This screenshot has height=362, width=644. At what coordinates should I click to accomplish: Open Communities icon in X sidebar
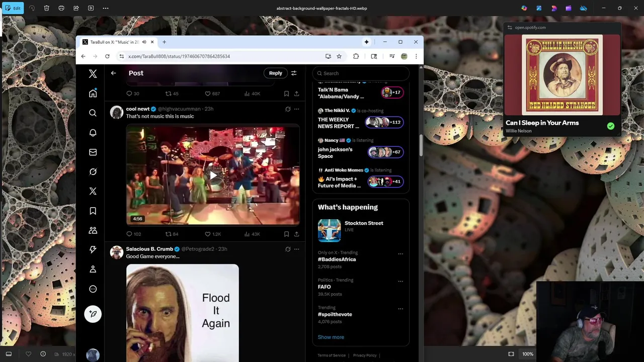tap(93, 230)
